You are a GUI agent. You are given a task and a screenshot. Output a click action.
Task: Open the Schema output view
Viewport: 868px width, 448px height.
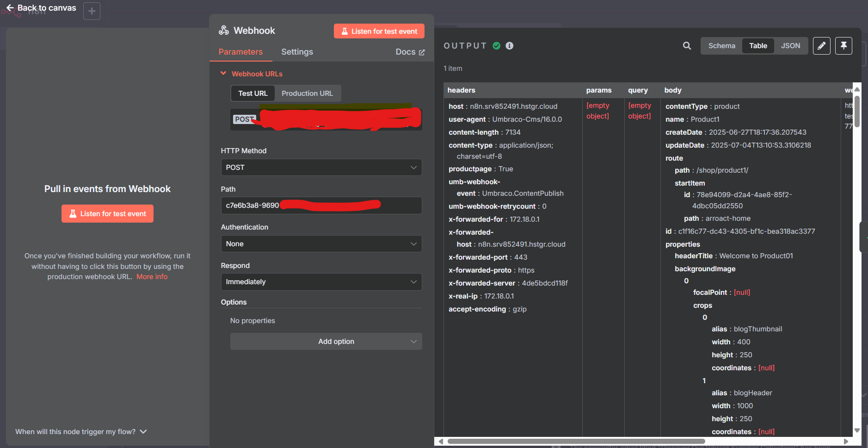[x=721, y=46]
